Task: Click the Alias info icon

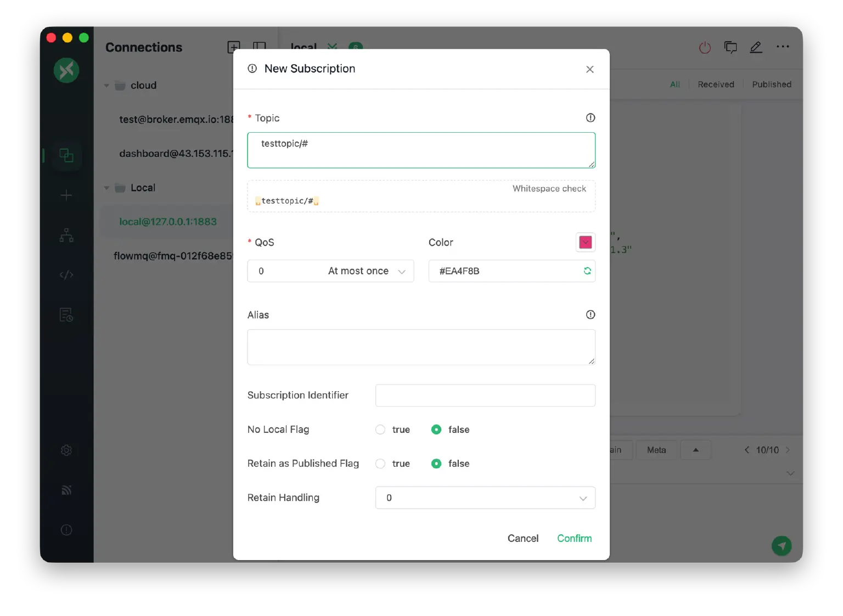Action: pos(591,315)
